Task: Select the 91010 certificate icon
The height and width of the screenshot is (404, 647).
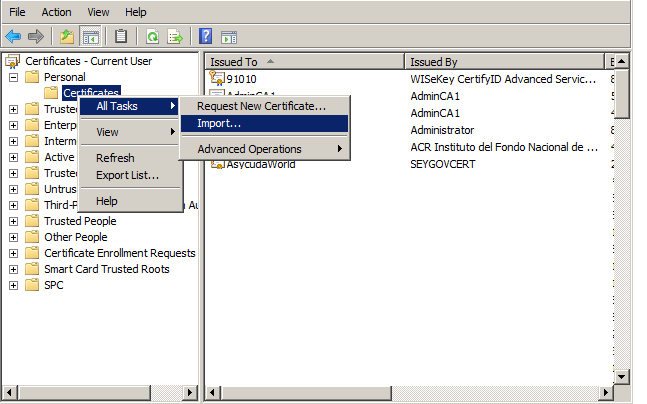Action: click(x=218, y=78)
